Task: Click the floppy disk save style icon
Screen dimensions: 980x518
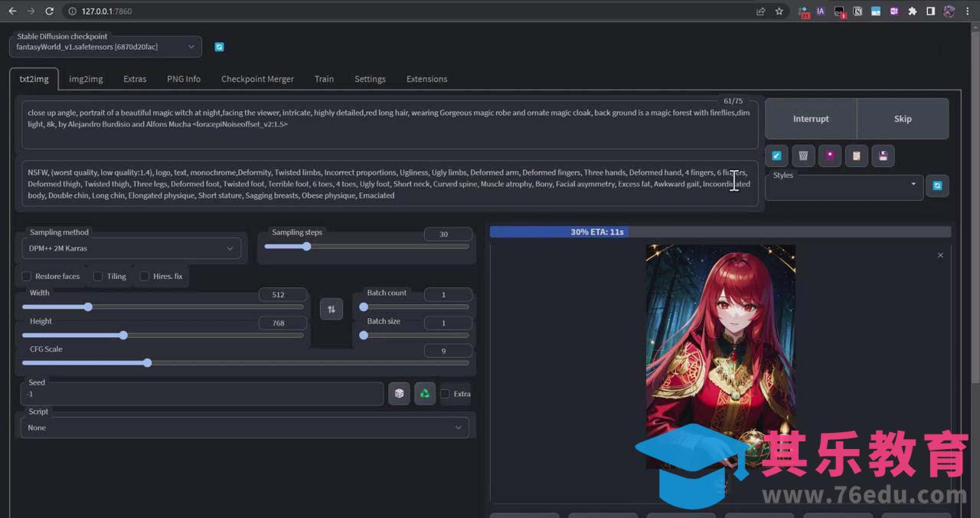Action: click(x=883, y=156)
